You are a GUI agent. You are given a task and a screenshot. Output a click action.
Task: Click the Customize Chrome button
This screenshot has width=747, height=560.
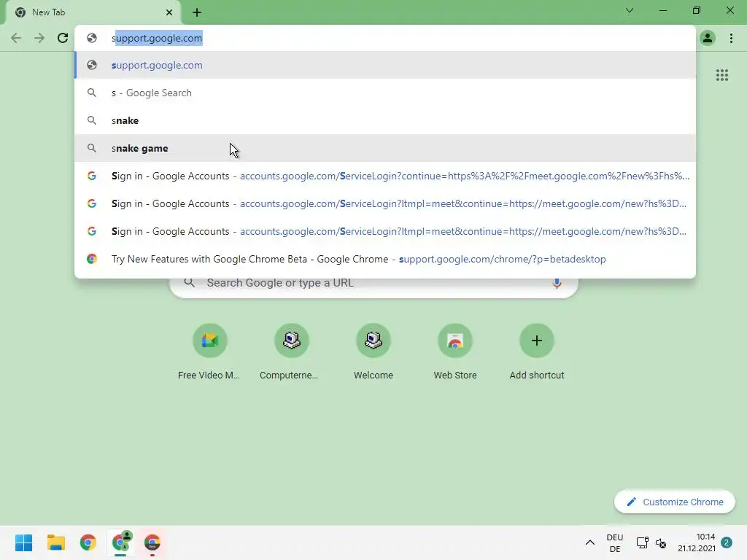click(674, 502)
